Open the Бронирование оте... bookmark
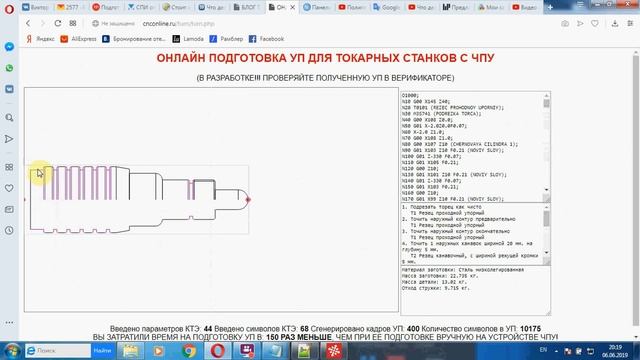 click(134, 39)
